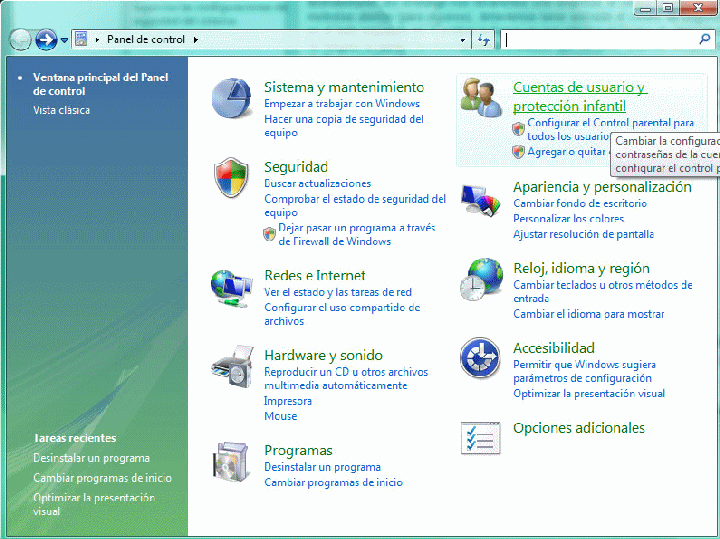This screenshot has height=539, width=720.
Task: Click Cambiar teclados u otros métodos de entrada
Action: (x=602, y=292)
